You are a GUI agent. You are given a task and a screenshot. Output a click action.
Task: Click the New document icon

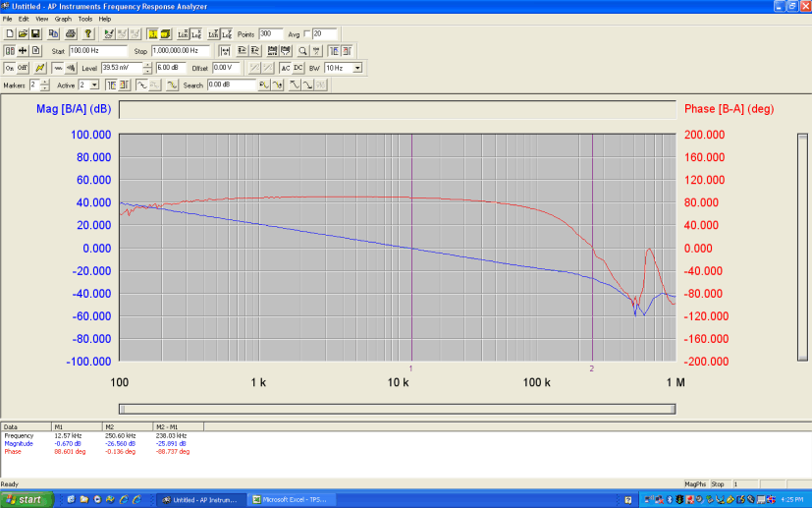click(10, 33)
